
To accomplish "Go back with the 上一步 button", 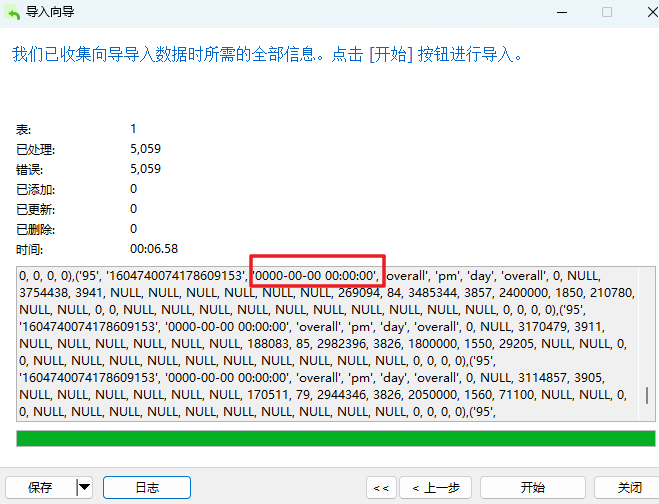I will (x=436, y=487).
